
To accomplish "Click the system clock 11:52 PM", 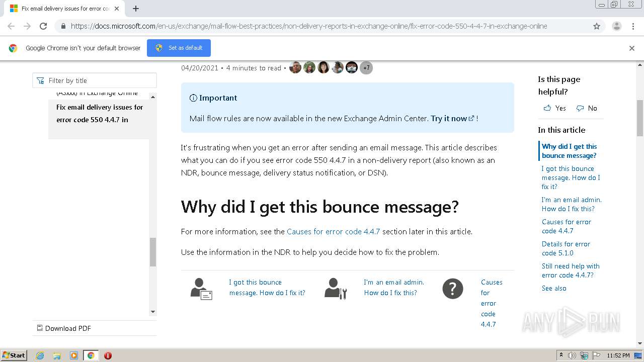I will point(618,355).
